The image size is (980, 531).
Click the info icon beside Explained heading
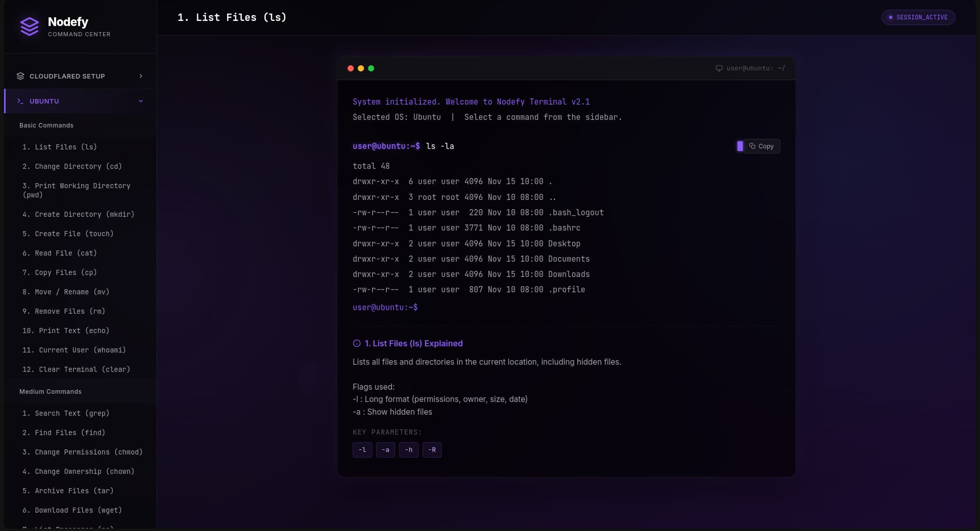coord(357,344)
